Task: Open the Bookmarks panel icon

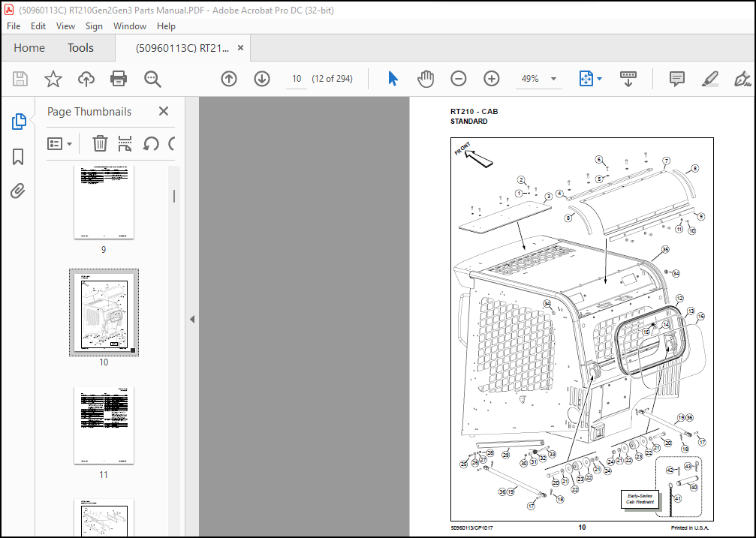Action: (18, 157)
